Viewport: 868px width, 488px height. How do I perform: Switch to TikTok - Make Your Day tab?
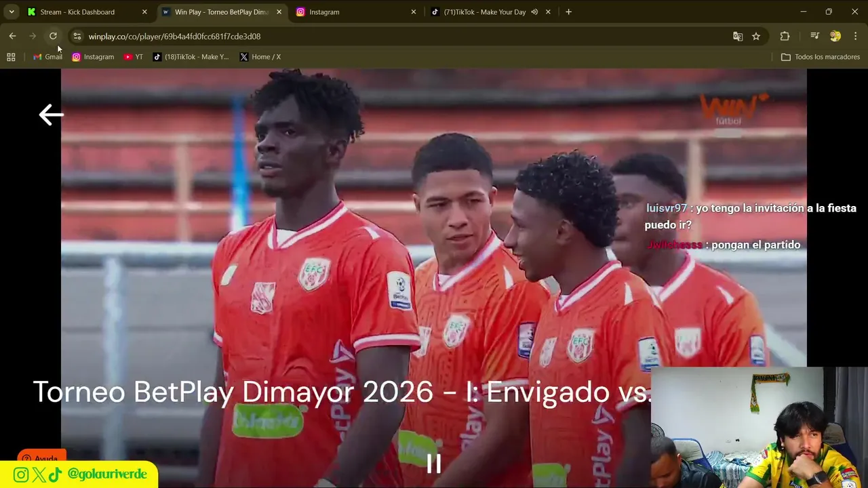[491, 12]
